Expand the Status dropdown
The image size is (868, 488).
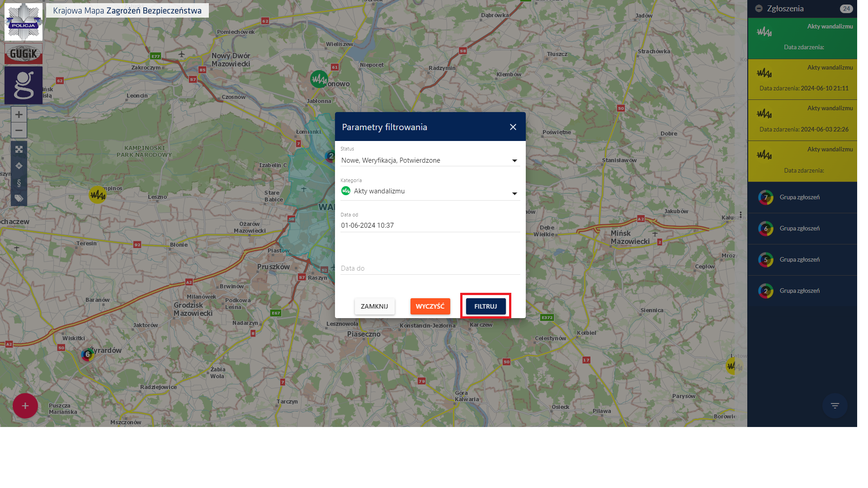pyautogui.click(x=429, y=160)
